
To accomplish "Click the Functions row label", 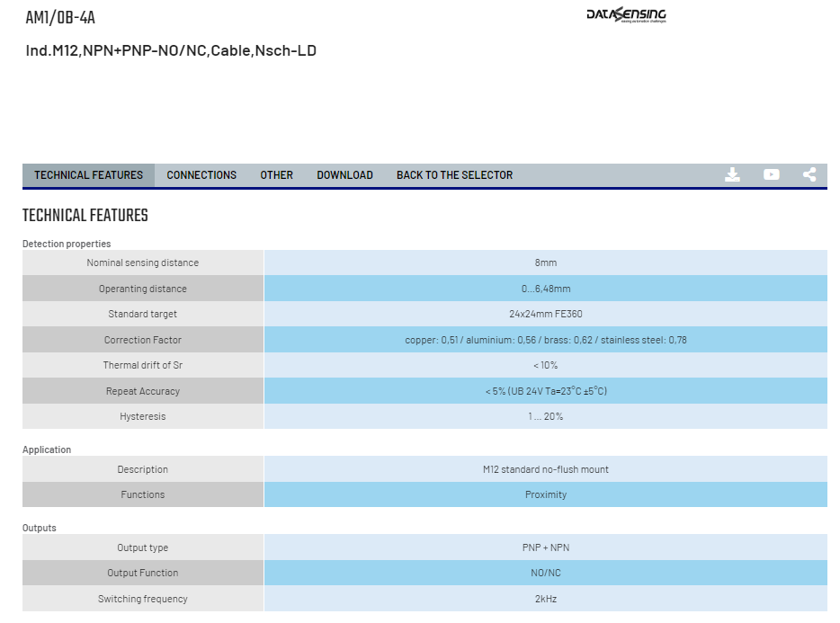I will click(142, 494).
